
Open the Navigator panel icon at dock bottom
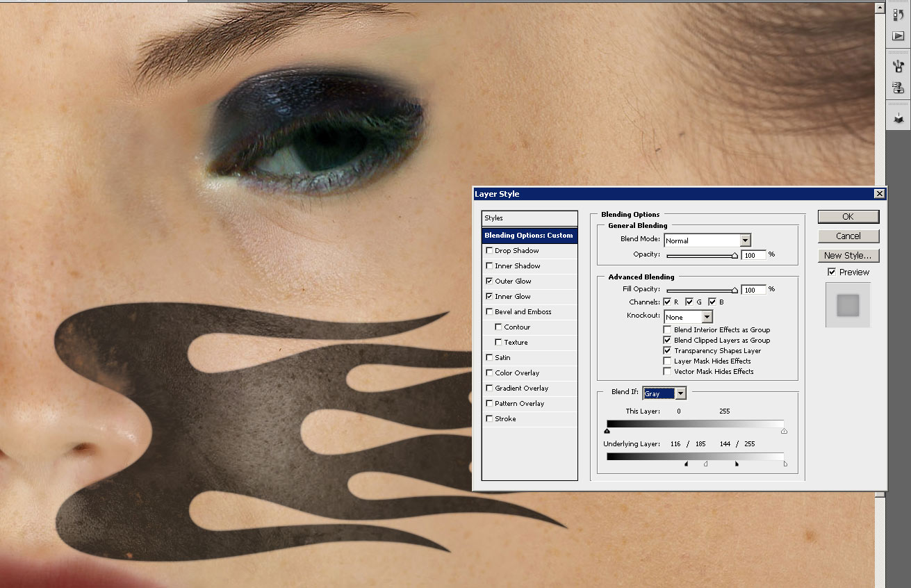coord(898,119)
